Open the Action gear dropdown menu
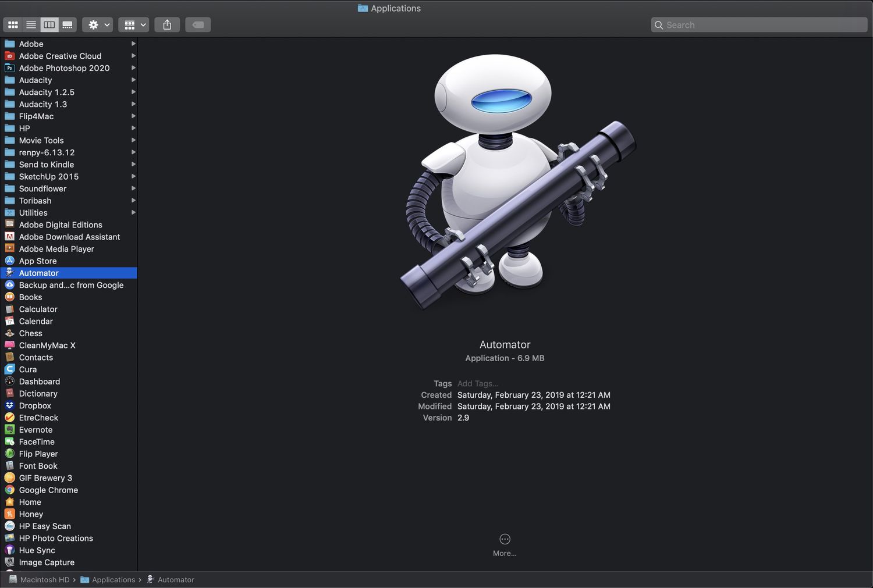873x588 pixels. point(97,25)
